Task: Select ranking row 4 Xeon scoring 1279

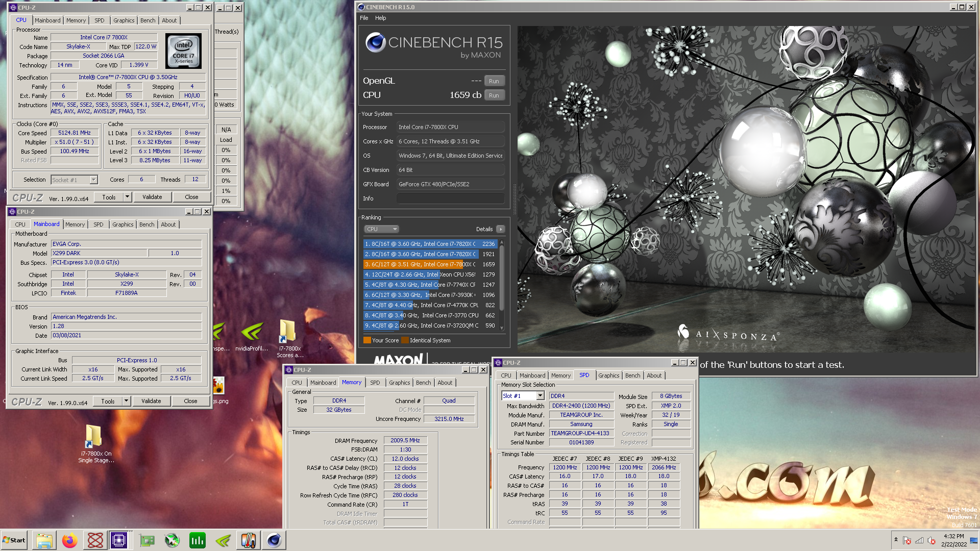Action: point(430,274)
